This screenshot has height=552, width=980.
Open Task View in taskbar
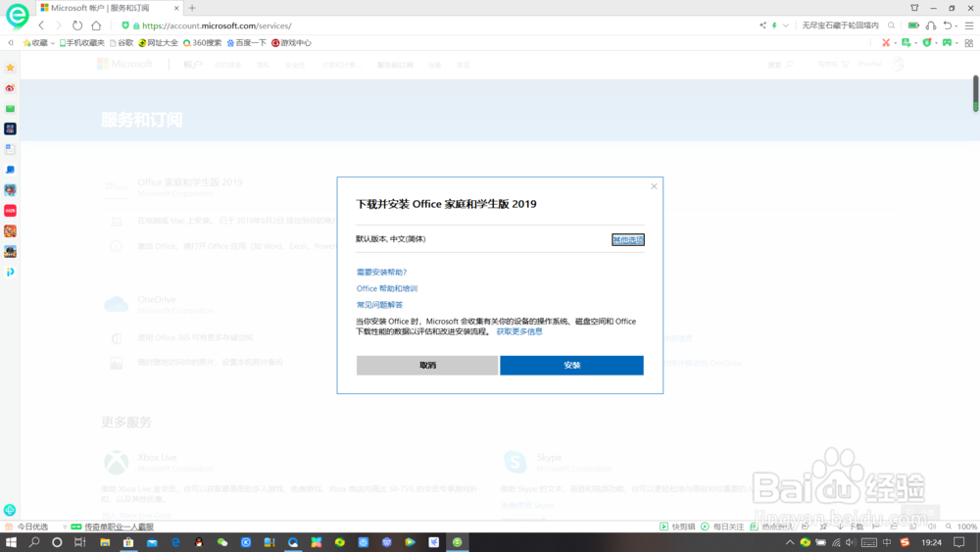click(80, 542)
